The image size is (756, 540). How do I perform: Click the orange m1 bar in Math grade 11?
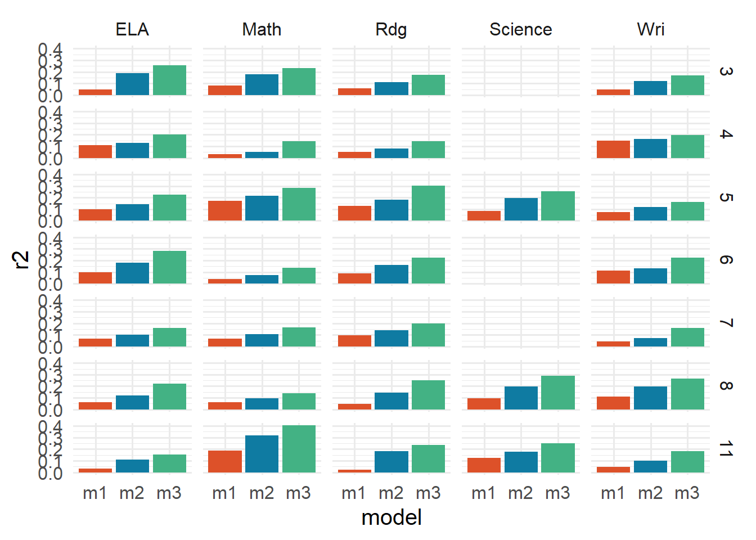point(225,461)
